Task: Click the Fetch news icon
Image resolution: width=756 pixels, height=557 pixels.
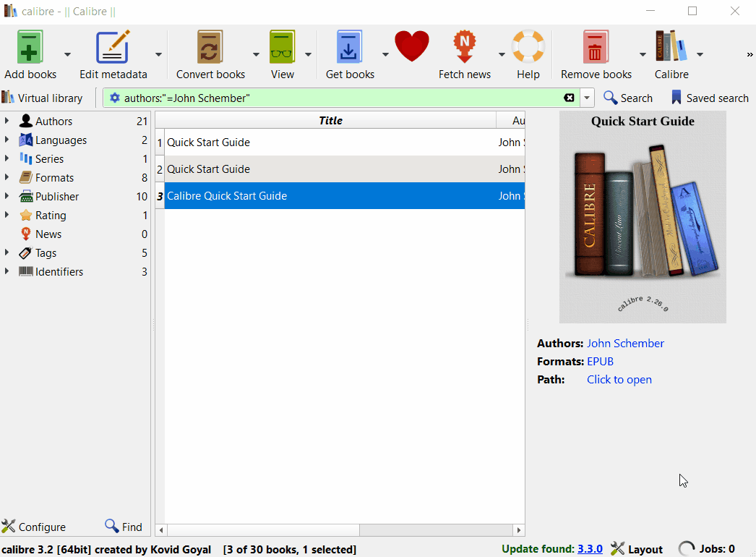Action: 464,47
